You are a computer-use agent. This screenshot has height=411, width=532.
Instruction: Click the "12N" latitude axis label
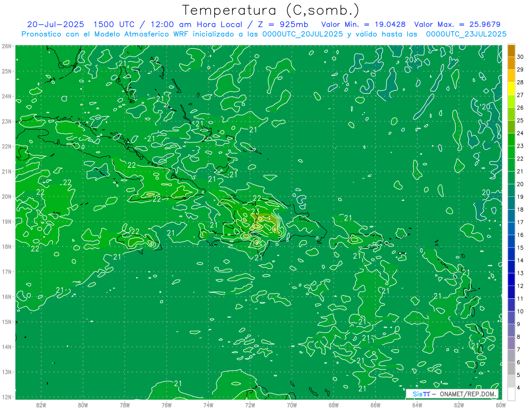(7, 397)
